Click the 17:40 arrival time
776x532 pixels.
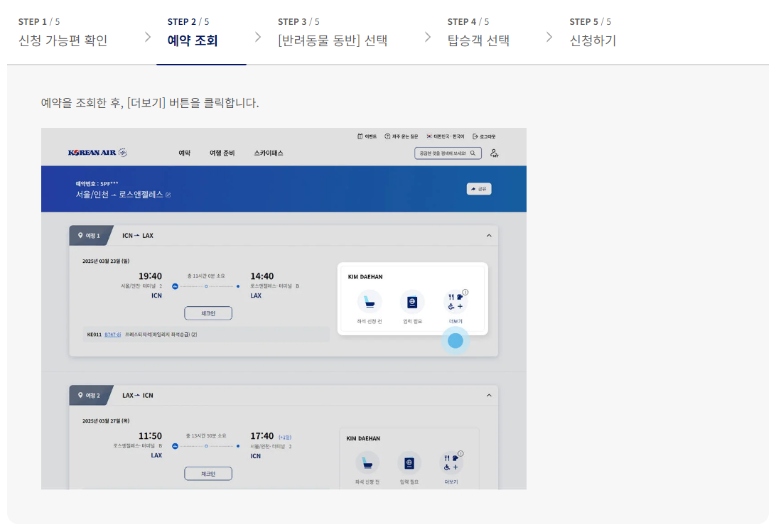pyautogui.click(x=262, y=436)
